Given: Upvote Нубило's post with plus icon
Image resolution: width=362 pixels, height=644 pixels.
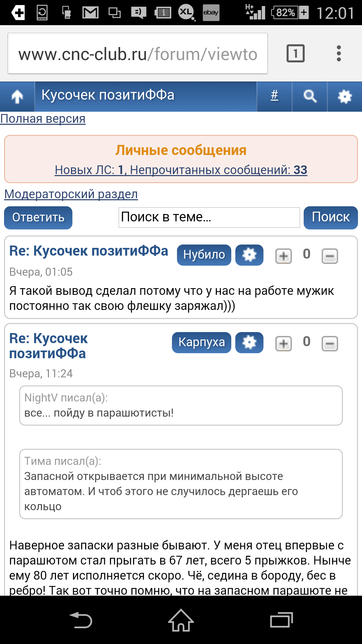Looking at the screenshot, I should click(x=284, y=256).
